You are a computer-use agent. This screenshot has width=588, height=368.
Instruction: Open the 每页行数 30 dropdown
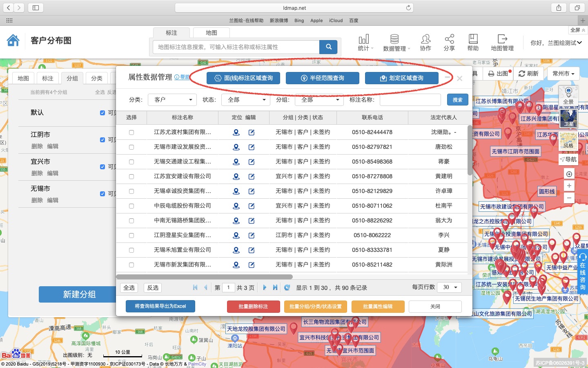[449, 287]
